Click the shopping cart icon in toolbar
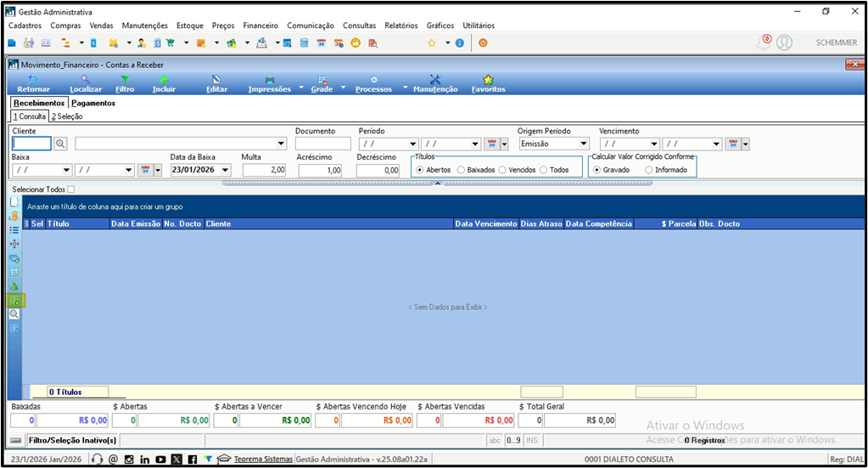This screenshot has height=468, width=868. pos(171,42)
